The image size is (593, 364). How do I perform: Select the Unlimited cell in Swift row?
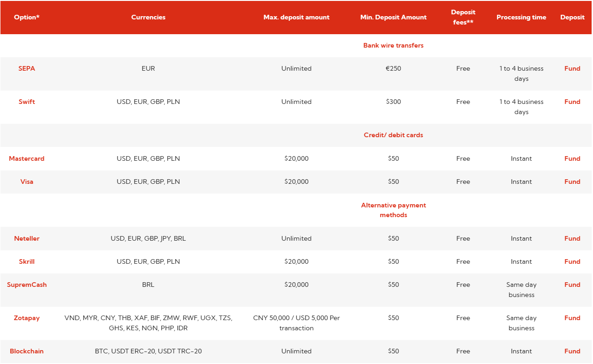click(296, 102)
